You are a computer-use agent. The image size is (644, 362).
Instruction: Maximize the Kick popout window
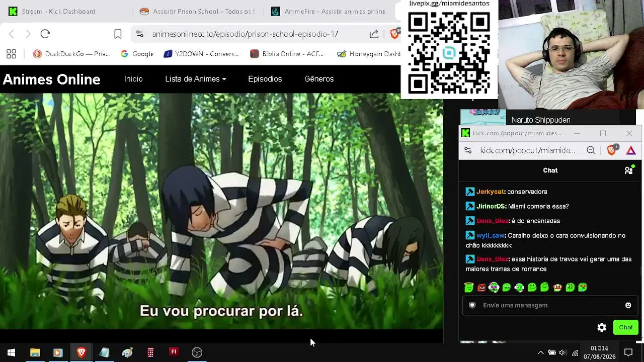click(x=603, y=133)
